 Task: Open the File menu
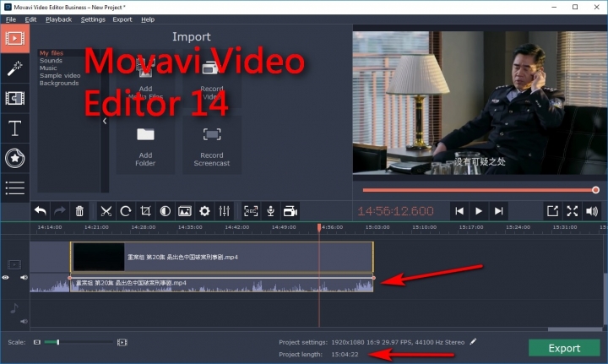(11, 19)
